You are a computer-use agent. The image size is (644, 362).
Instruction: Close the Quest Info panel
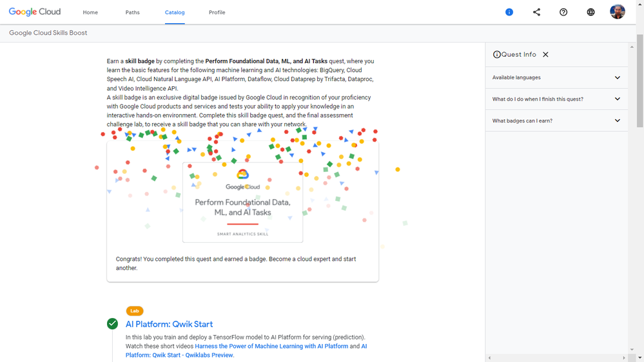[x=545, y=55]
